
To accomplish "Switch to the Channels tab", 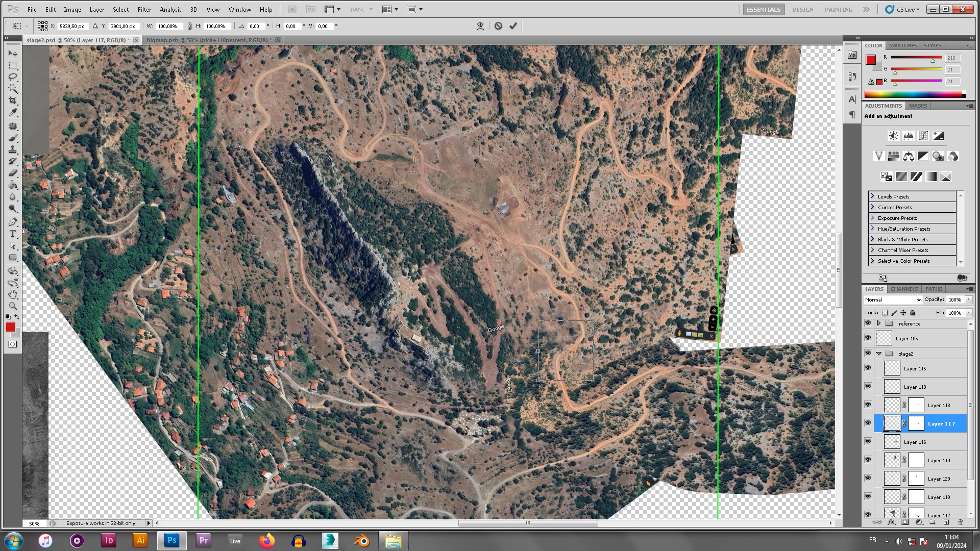I will tap(904, 289).
